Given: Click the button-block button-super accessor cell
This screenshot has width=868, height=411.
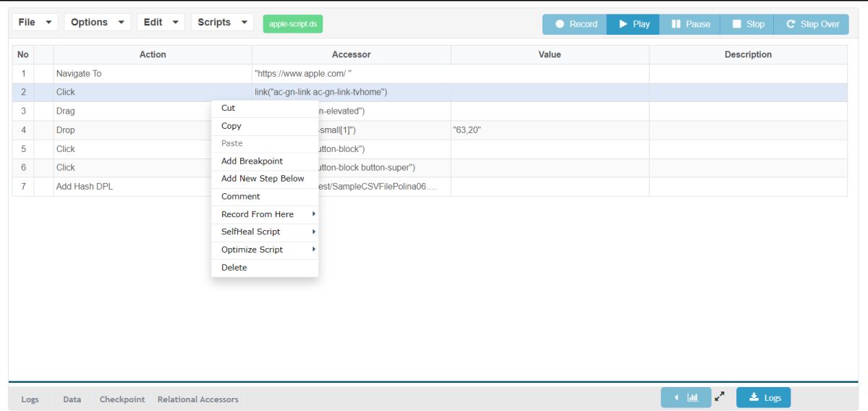Looking at the screenshot, I should pyautogui.click(x=384, y=168).
